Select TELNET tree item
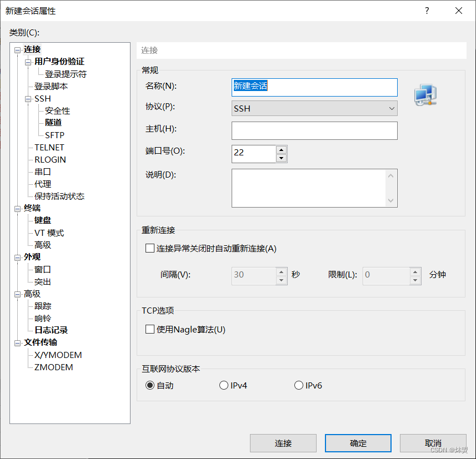 tap(49, 148)
